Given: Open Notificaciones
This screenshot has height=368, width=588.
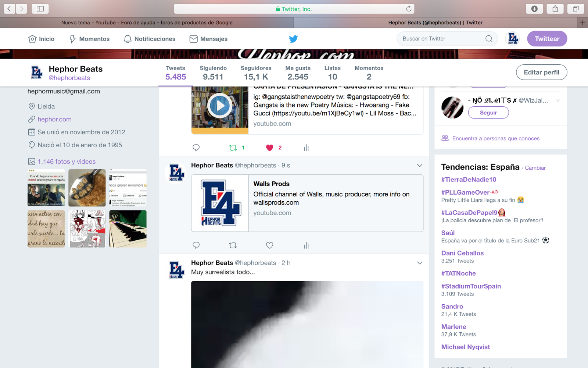Looking at the screenshot, I should pos(150,39).
